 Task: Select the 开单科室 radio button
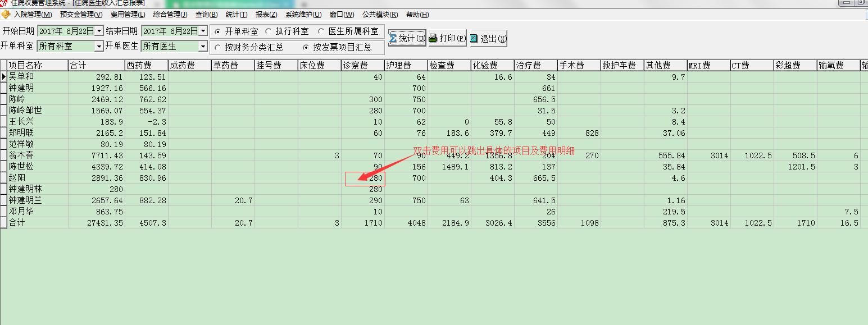point(217,31)
